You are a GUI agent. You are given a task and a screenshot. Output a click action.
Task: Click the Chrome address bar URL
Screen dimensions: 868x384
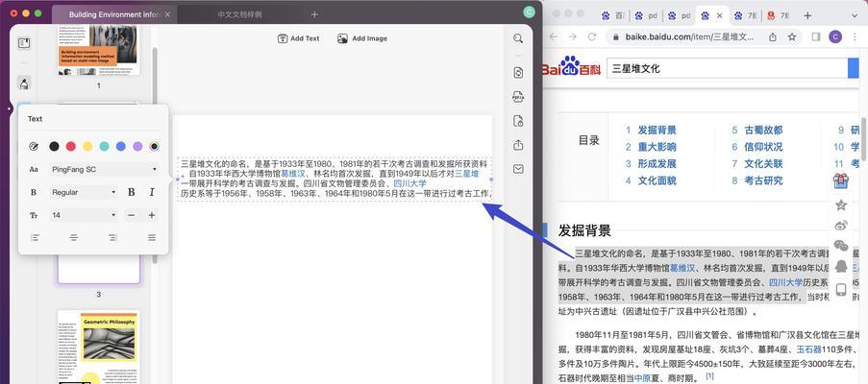[690, 37]
